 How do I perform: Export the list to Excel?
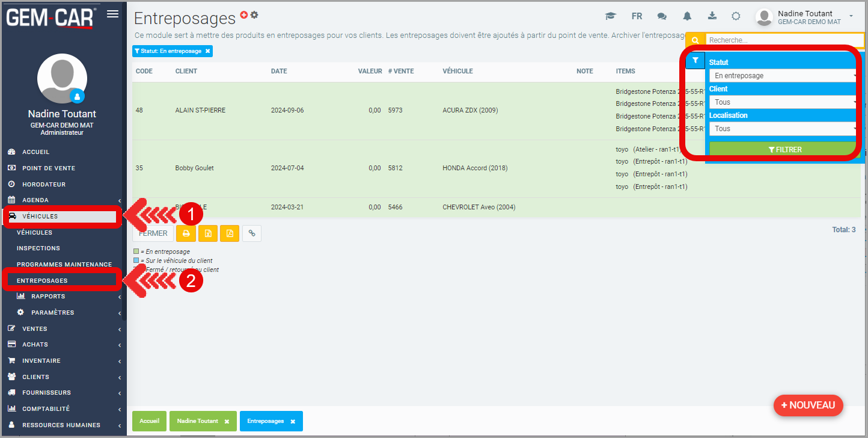coord(208,233)
